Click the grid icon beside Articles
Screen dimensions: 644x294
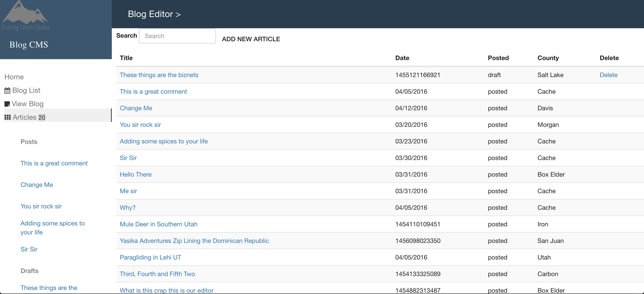point(8,117)
